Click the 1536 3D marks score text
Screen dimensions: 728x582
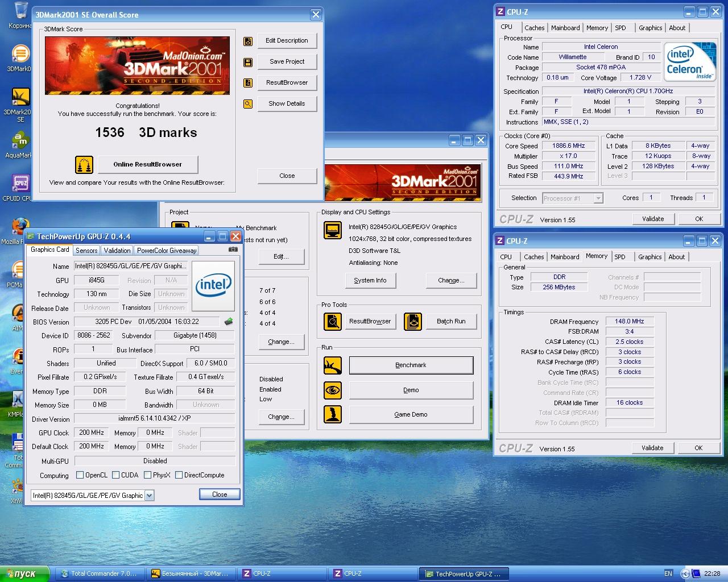146,133
